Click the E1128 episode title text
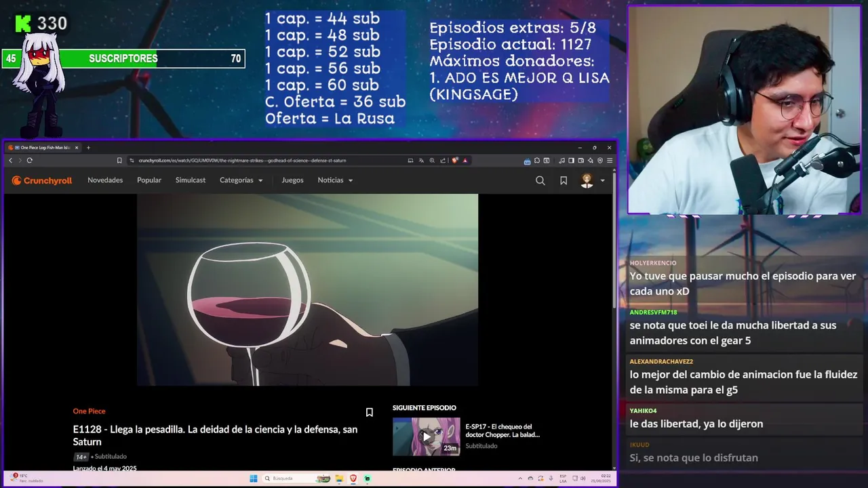This screenshot has height=488, width=868. click(215, 435)
